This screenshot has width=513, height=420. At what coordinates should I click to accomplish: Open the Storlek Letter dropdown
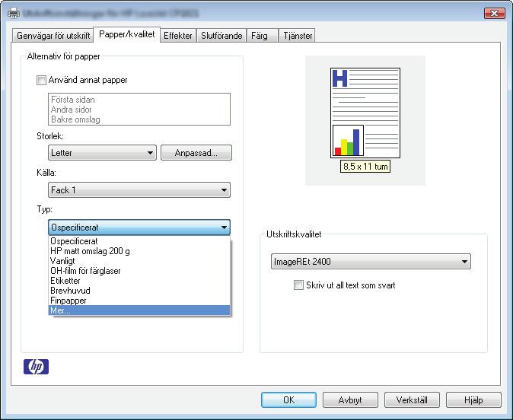tap(103, 153)
